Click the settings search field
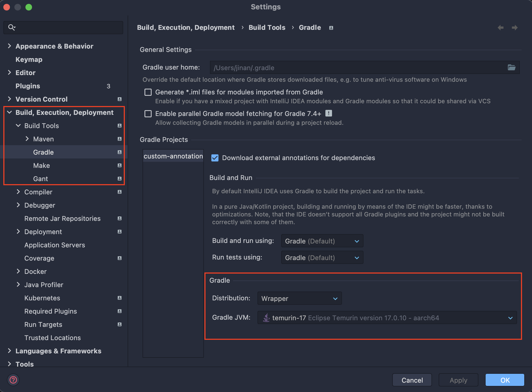Image resolution: width=532 pixels, height=392 pixels. tap(68, 27)
